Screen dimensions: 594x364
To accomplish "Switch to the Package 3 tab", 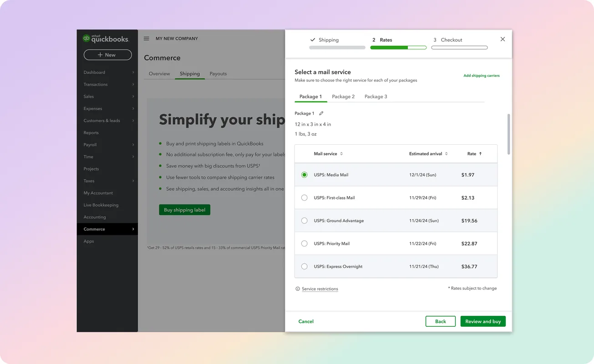I will (376, 96).
